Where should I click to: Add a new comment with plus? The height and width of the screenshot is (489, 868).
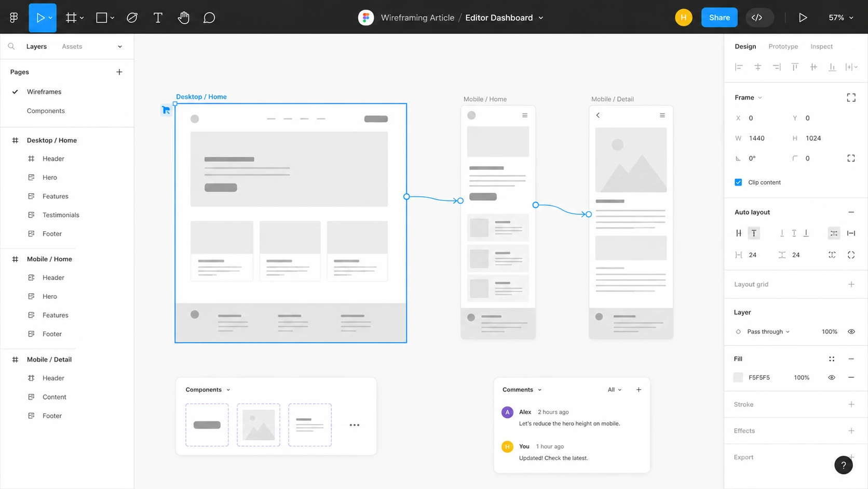pyautogui.click(x=639, y=390)
